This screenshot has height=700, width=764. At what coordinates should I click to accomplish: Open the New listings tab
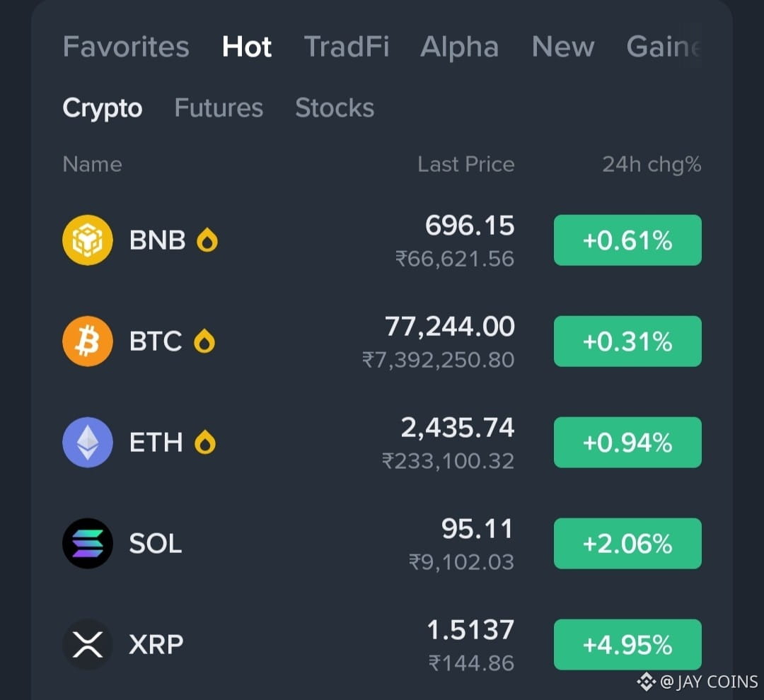pyautogui.click(x=563, y=47)
